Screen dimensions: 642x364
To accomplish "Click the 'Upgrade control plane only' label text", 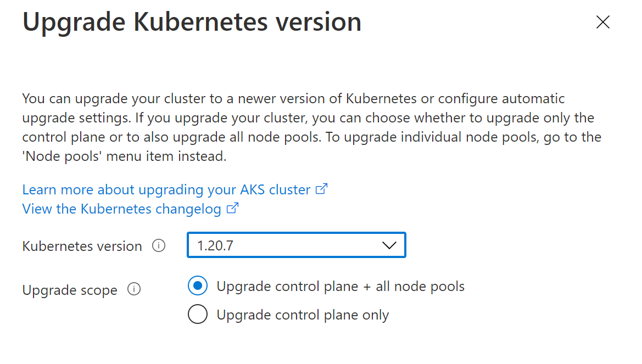I will 303,315.
